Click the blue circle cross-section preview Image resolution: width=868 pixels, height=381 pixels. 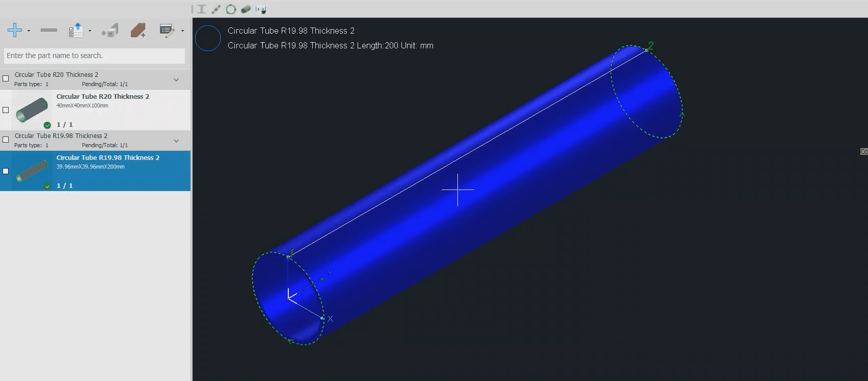coord(208,38)
